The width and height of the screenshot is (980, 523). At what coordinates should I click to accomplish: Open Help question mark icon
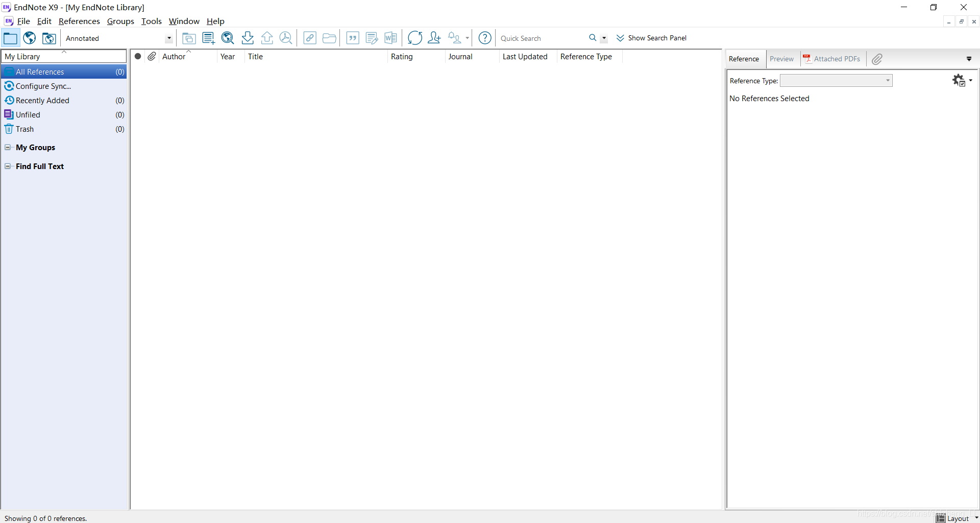[x=485, y=38]
